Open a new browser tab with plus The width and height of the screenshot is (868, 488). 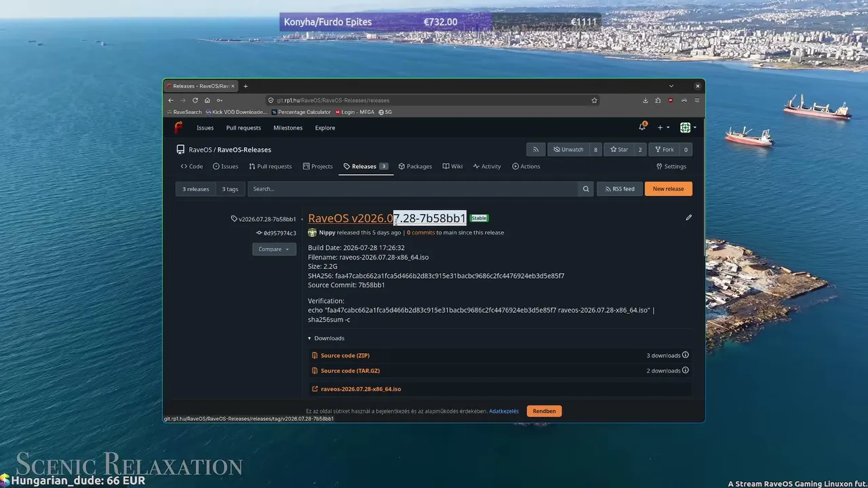tap(245, 86)
